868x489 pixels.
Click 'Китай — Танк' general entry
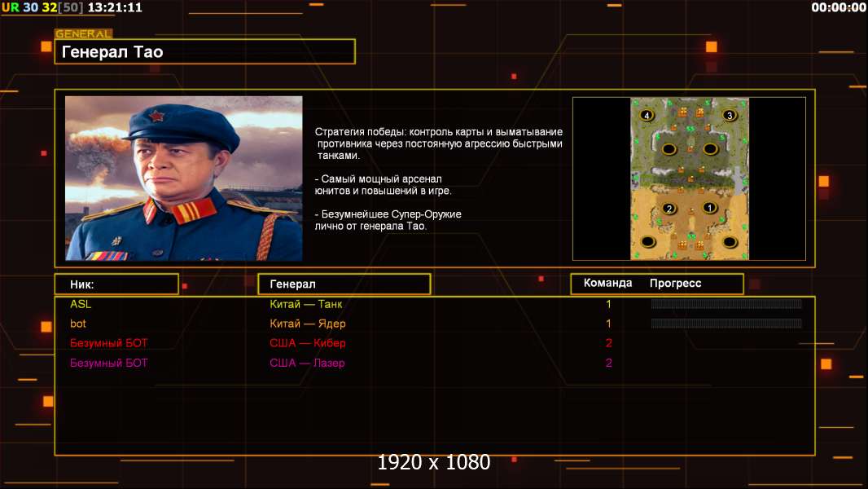pos(305,304)
